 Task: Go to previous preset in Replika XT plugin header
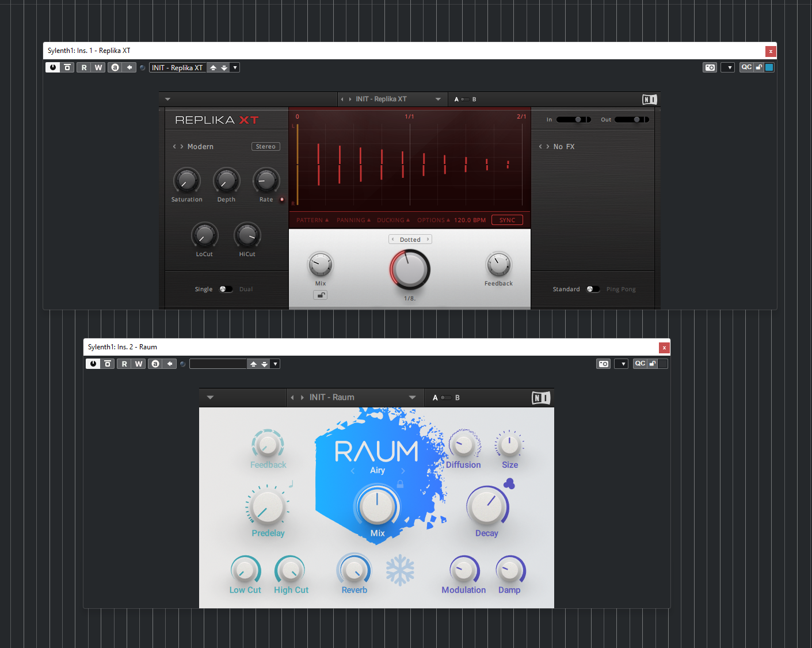342,99
